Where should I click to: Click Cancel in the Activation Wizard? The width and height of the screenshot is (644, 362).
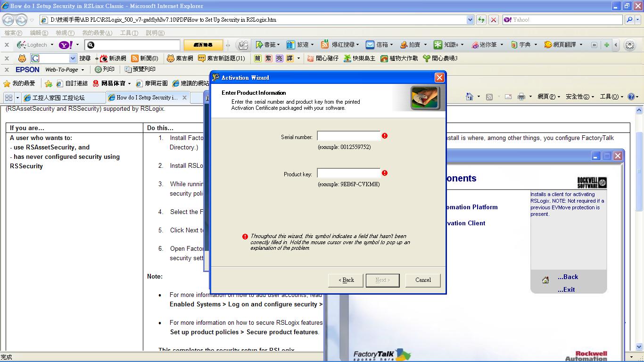point(423,280)
